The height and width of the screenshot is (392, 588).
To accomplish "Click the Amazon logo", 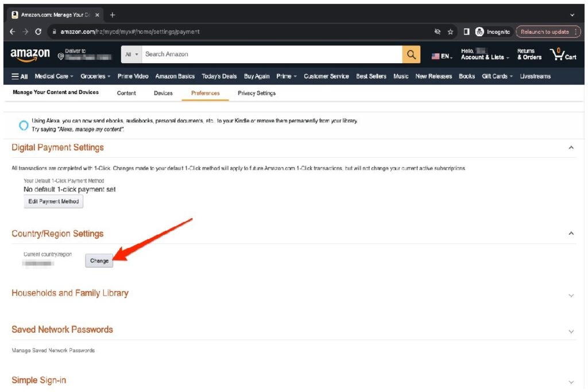I will pyautogui.click(x=30, y=55).
